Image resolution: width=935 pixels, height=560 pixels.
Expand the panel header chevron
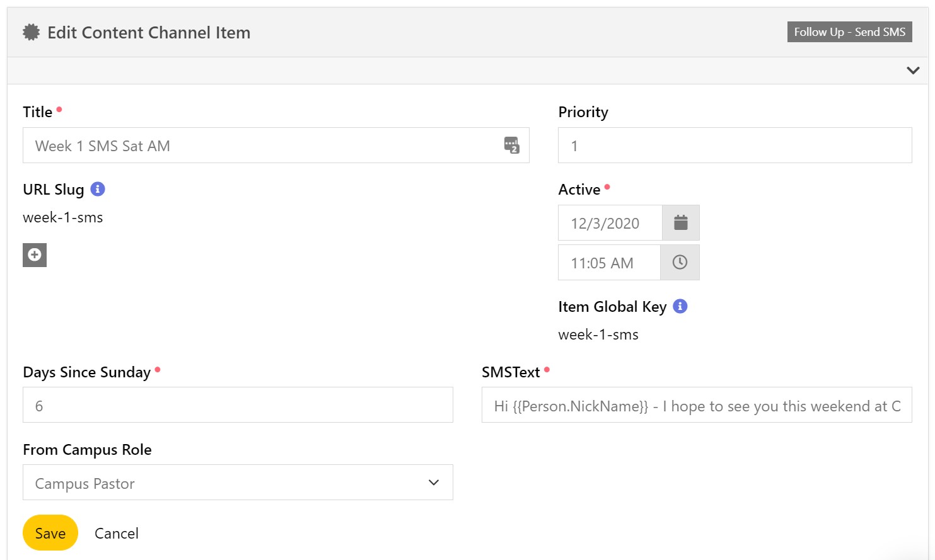(x=913, y=71)
